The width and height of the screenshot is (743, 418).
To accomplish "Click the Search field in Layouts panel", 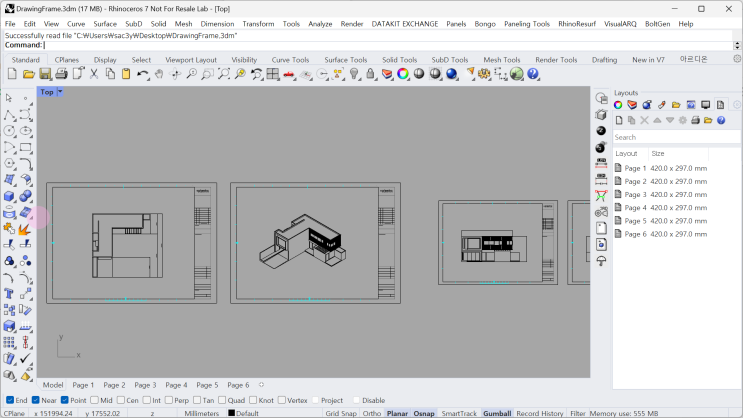I will tap(677, 137).
